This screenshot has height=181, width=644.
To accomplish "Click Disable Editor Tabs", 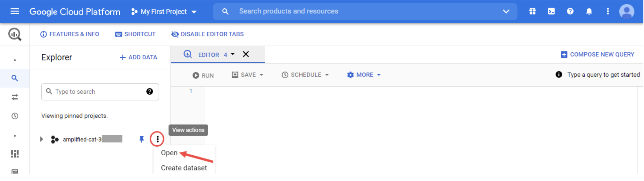I will click(x=208, y=34).
